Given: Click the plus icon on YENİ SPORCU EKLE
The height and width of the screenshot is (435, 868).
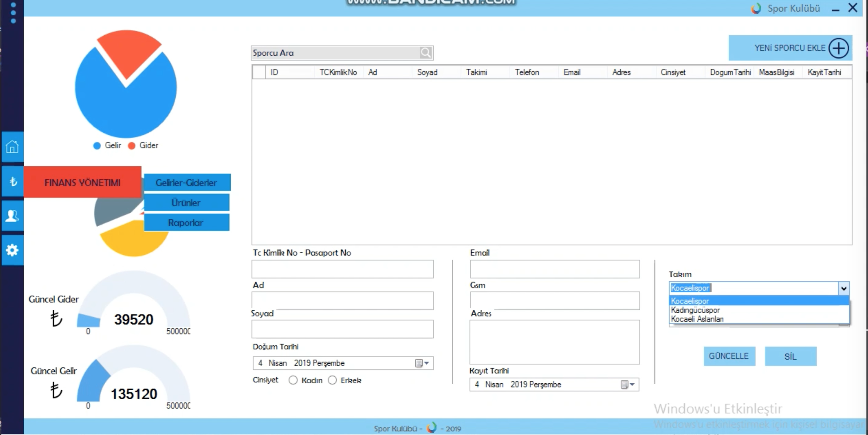Looking at the screenshot, I should [839, 48].
